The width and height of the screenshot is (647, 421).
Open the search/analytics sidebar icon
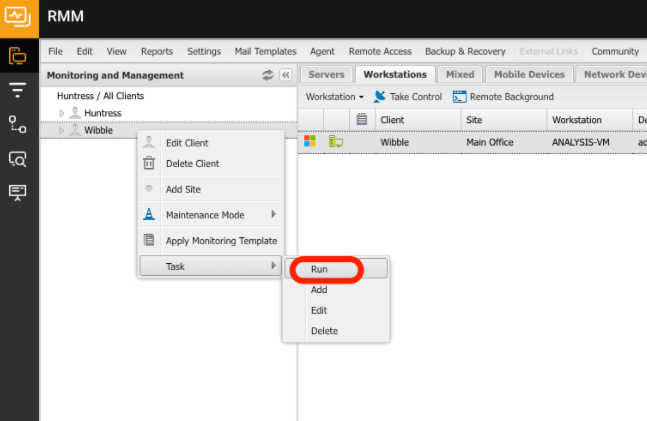coord(17,158)
